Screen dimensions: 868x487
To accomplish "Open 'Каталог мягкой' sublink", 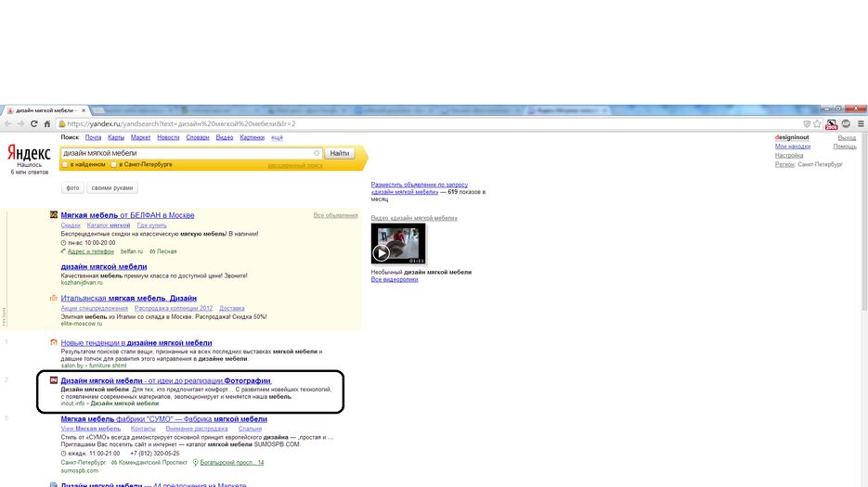I will (109, 225).
